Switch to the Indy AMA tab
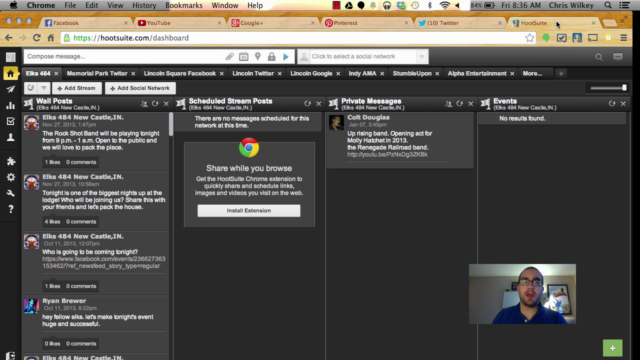This screenshot has width=640, height=360. [x=362, y=73]
